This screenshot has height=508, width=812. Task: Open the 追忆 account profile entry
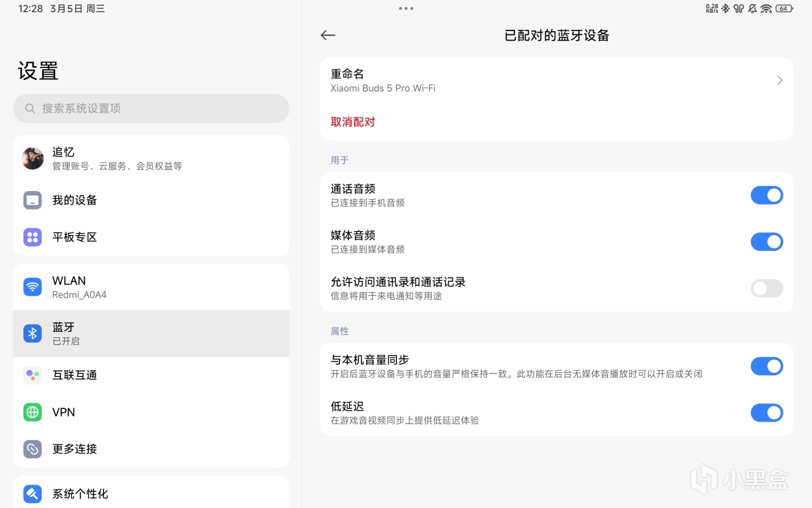[151, 158]
